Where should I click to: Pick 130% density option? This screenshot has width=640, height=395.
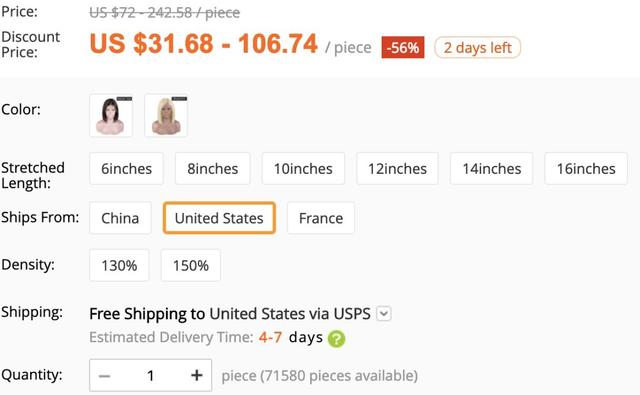click(119, 265)
